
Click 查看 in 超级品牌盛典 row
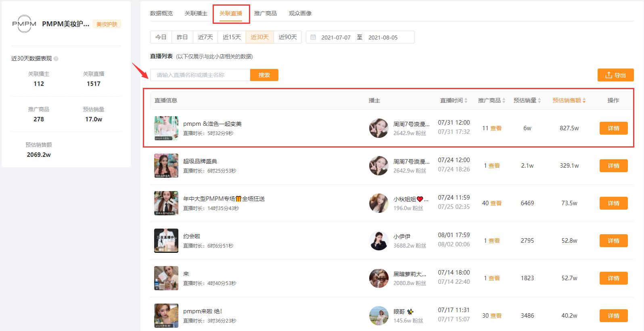tap(494, 166)
